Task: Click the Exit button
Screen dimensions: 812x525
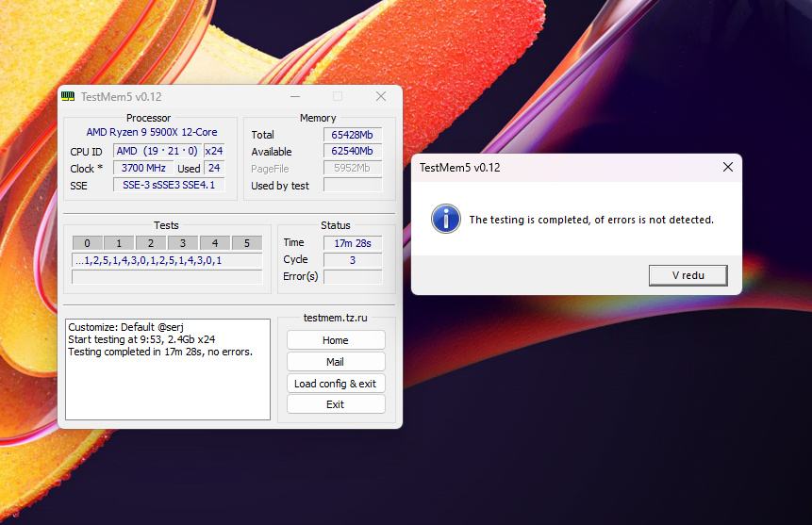Action: (x=336, y=404)
